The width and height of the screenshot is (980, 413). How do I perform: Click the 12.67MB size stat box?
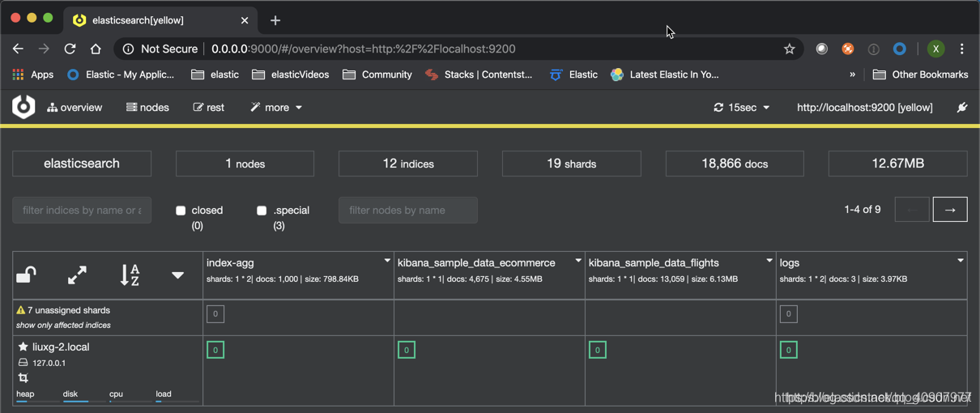898,164
